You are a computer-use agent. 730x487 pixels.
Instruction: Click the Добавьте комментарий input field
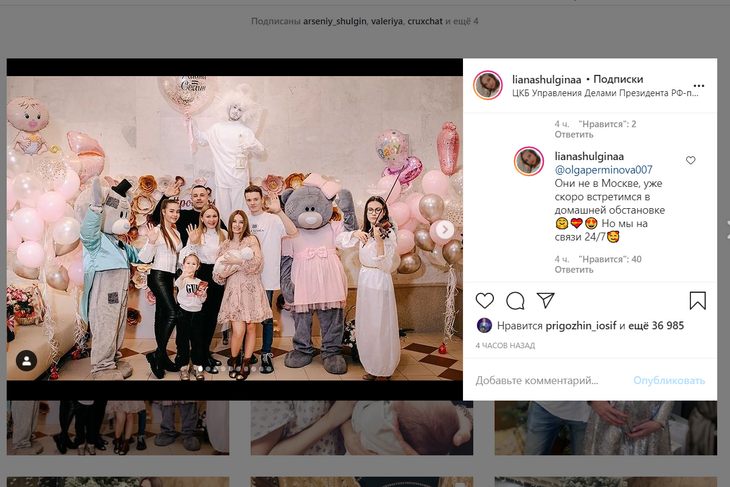point(545,380)
